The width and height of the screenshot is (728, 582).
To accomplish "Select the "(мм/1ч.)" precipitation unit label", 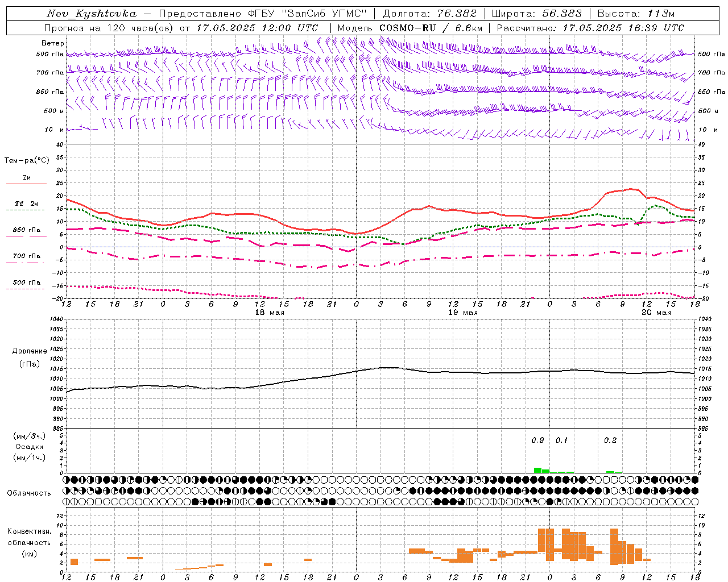I will (x=30, y=458).
